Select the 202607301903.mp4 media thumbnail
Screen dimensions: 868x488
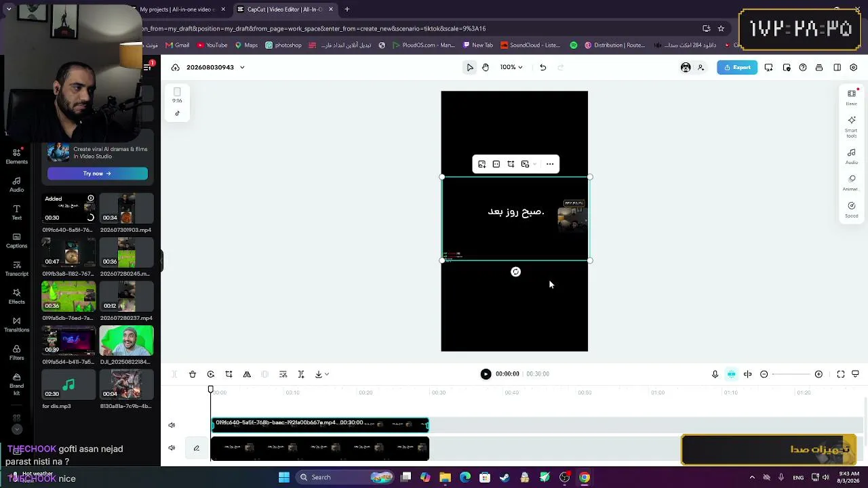126,209
